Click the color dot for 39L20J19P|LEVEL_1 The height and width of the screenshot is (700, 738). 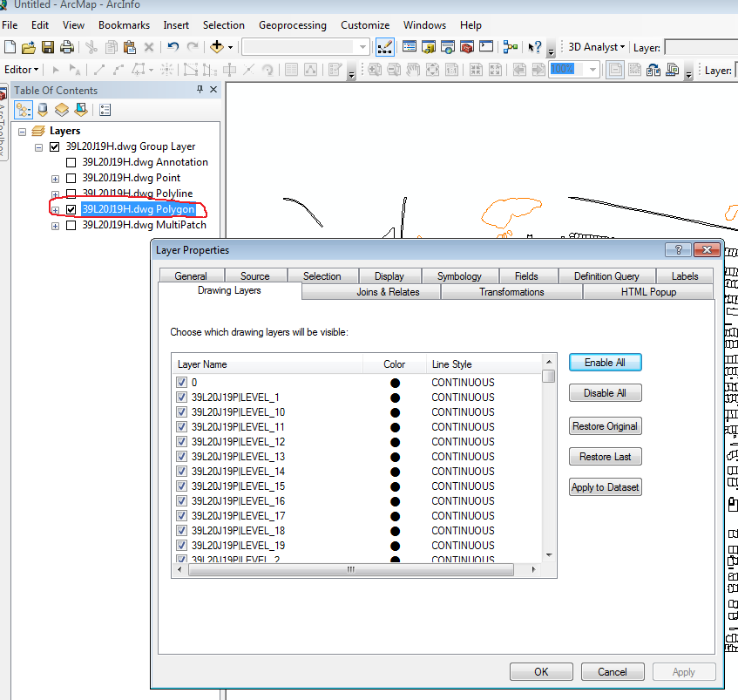tap(395, 398)
